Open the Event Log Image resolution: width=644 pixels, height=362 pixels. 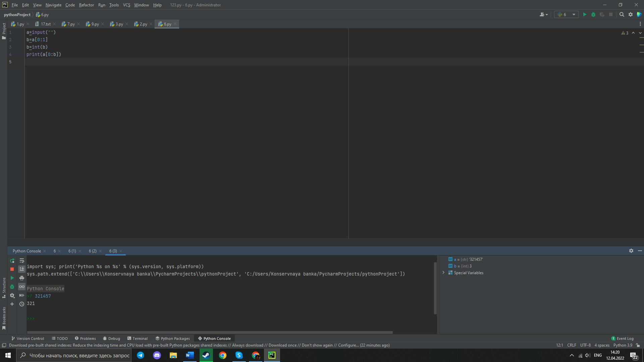coord(622,338)
